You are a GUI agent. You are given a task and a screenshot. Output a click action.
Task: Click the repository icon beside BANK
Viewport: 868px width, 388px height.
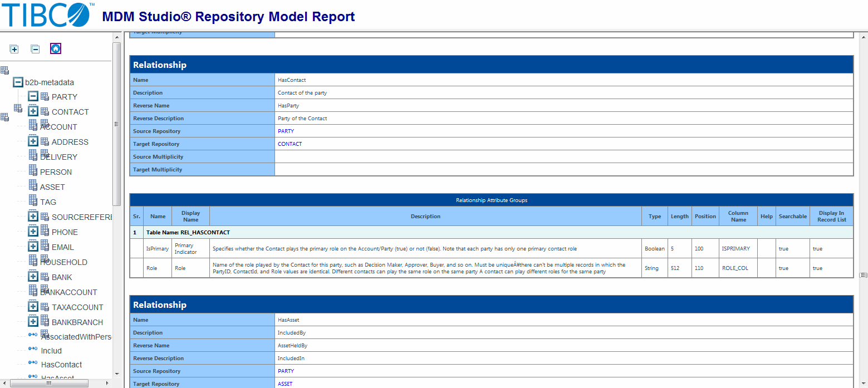(x=45, y=277)
